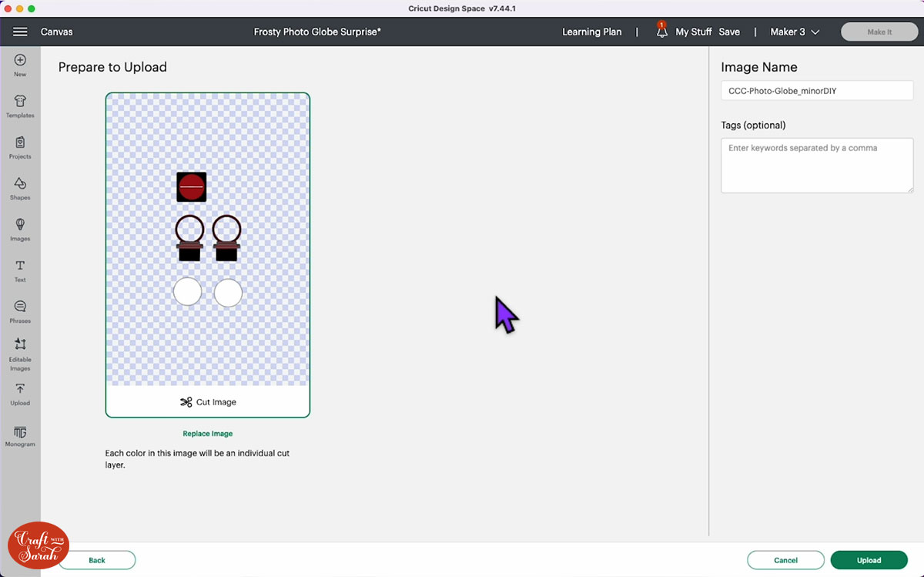Click the Back button
924x577 pixels.
click(97, 560)
